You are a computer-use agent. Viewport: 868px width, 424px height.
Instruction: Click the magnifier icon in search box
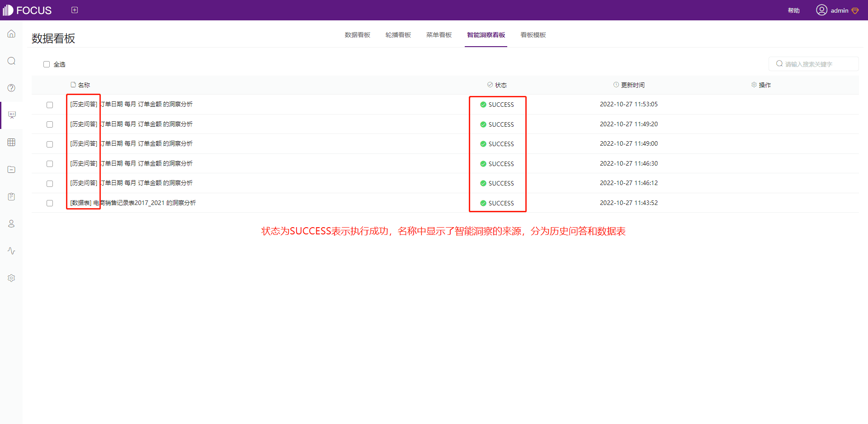779,64
